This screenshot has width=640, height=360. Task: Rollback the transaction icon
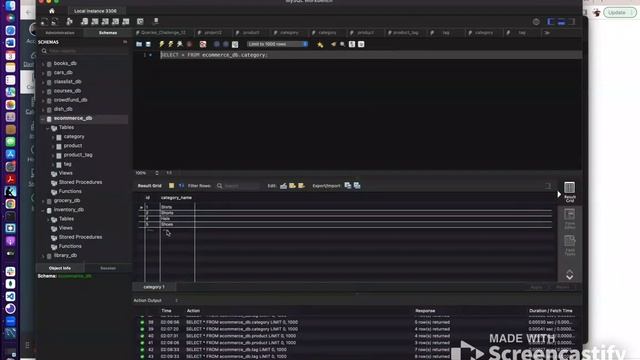point(226,44)
